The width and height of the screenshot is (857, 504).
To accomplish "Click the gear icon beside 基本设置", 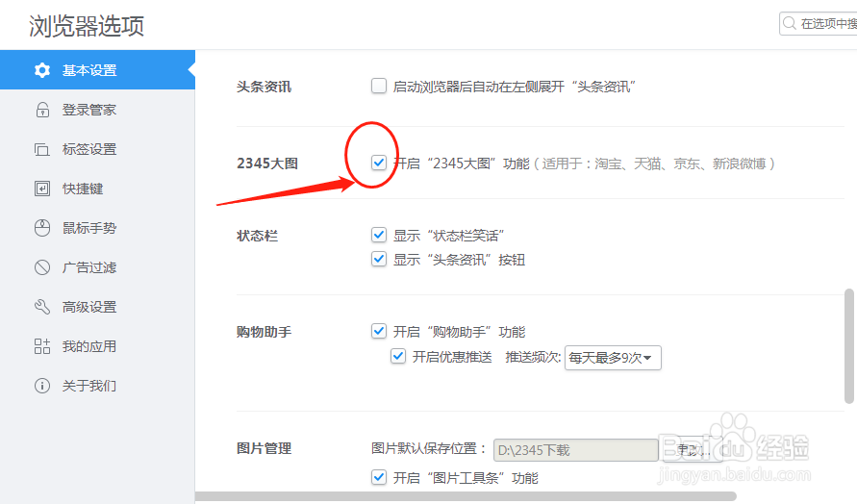I will coord(42,70).
